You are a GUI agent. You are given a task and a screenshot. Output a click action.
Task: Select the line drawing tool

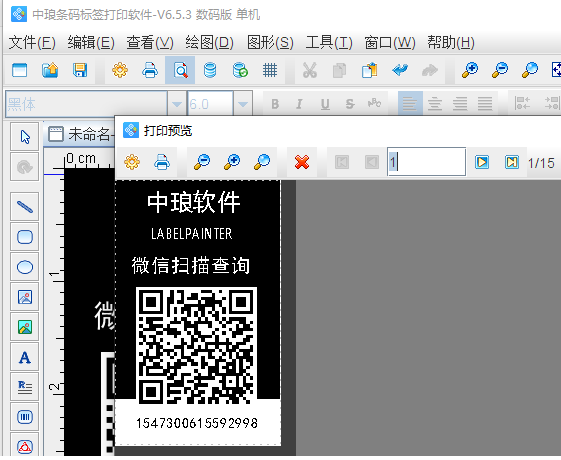coord(25,207)
